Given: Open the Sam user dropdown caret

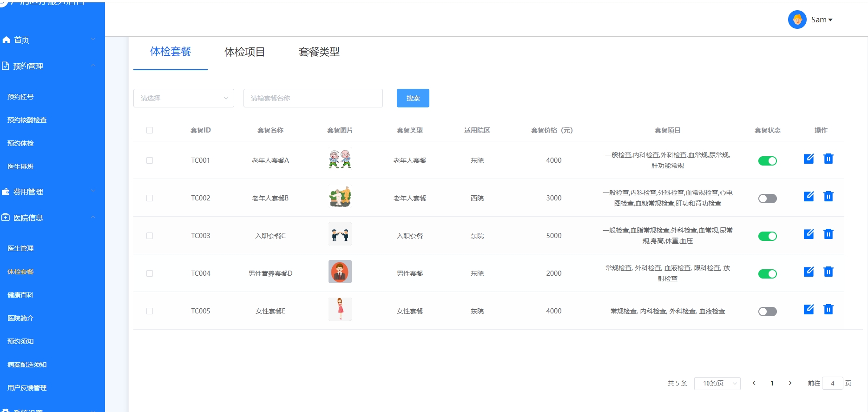Looking at the screenshot, I should (830, 20).
